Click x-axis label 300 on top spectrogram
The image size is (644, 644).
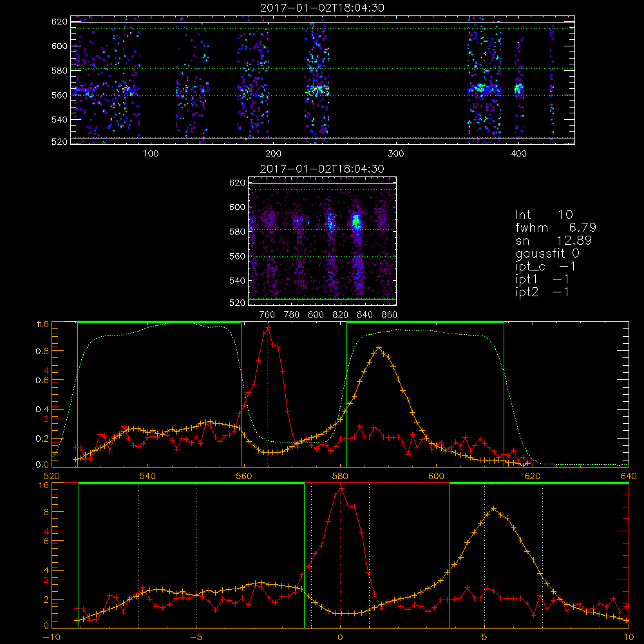[396, 154]
